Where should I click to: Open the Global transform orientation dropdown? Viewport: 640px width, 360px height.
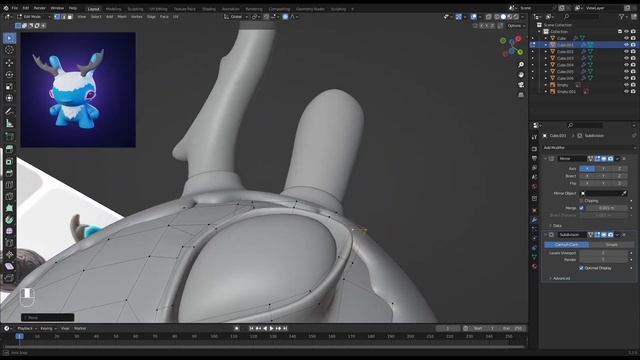(236, 17)
